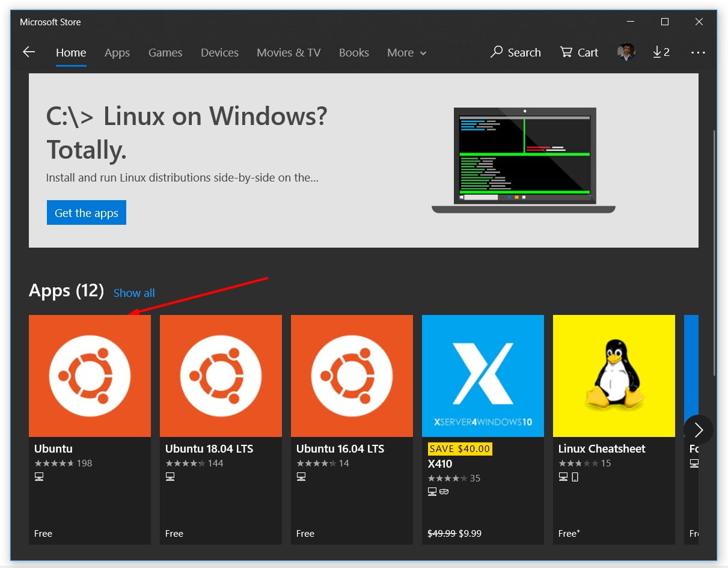Click the PC device icon under X410

pos(432,492)
